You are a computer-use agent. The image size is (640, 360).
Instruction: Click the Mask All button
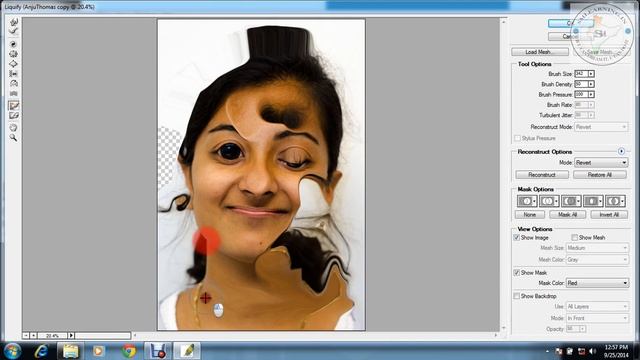click(x=567, y=215)
